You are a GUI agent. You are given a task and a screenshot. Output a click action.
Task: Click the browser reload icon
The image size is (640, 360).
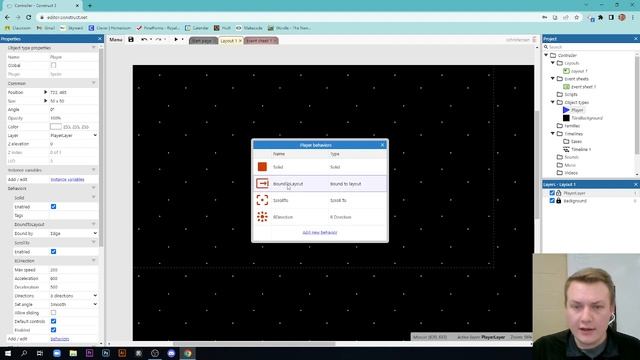tap(29, 17)
